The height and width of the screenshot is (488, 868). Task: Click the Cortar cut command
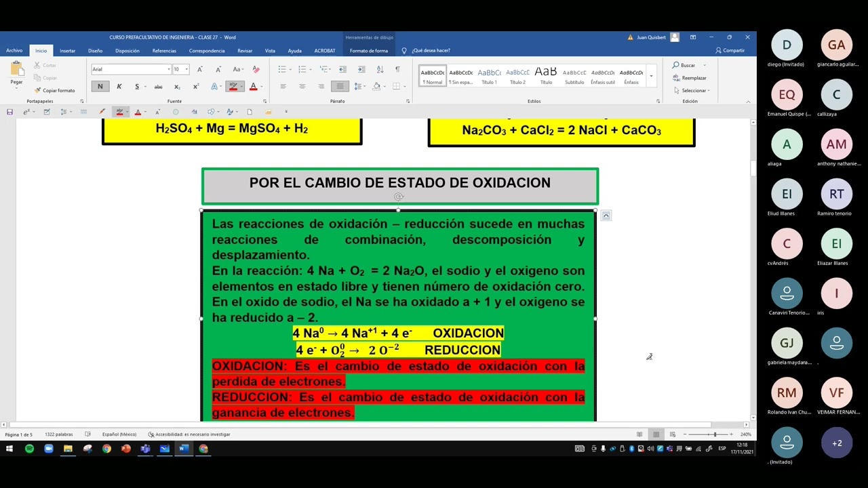45,65
